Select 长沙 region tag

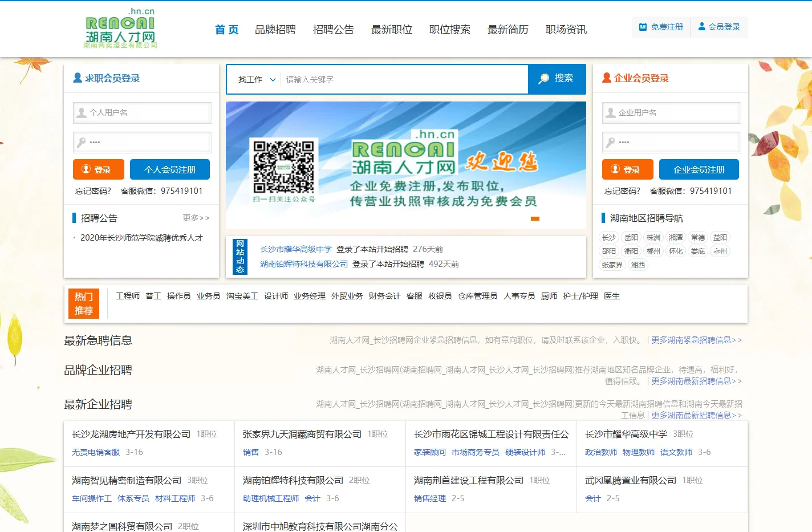[609, 237]
